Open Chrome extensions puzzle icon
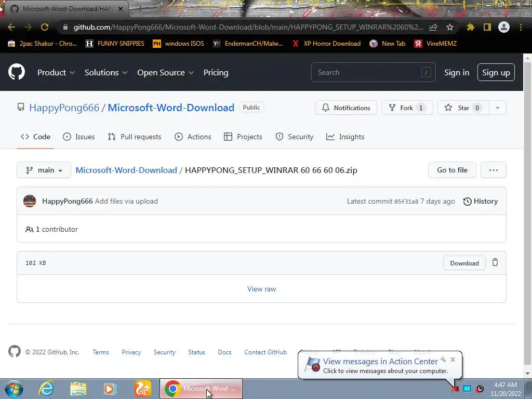Image resolution: width=532 pixels, height=399 pixels. (470, 27)
